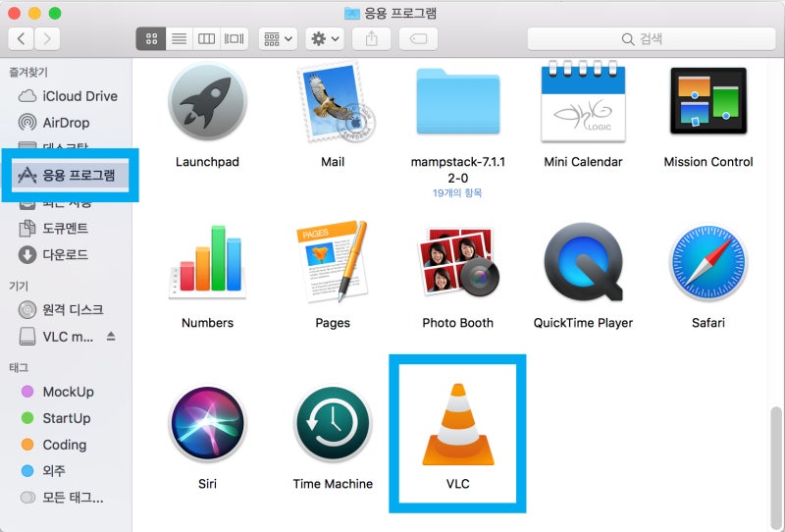Click the Edit Tags toolbar button
The width and height of the screenshot is (785, 532).
(x=419, y=38)
